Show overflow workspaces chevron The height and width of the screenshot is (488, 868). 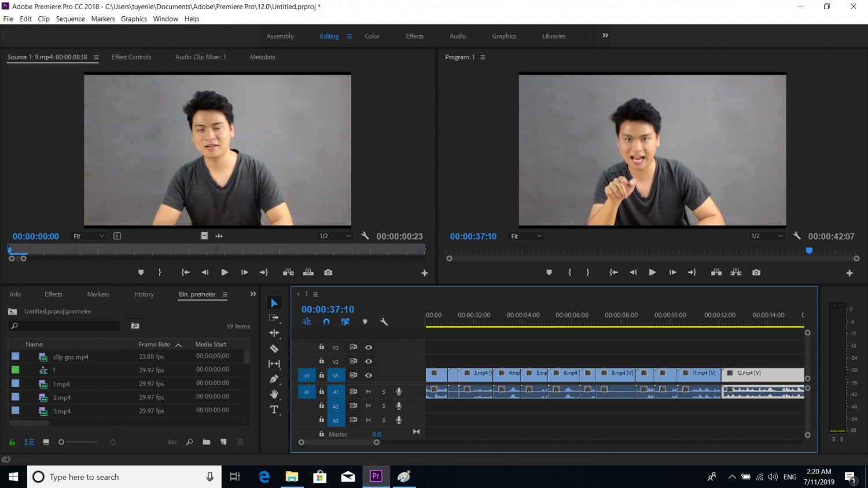click(605, 35)
